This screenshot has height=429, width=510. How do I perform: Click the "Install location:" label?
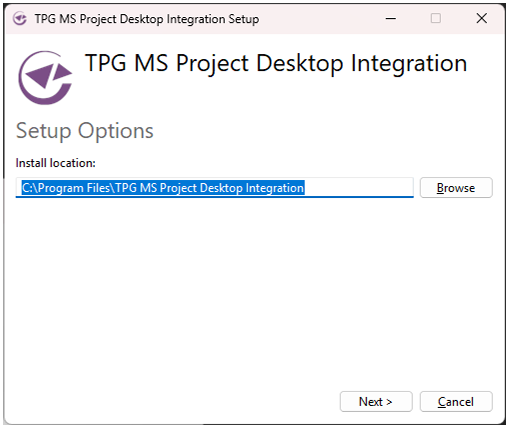tap(56, 163)
